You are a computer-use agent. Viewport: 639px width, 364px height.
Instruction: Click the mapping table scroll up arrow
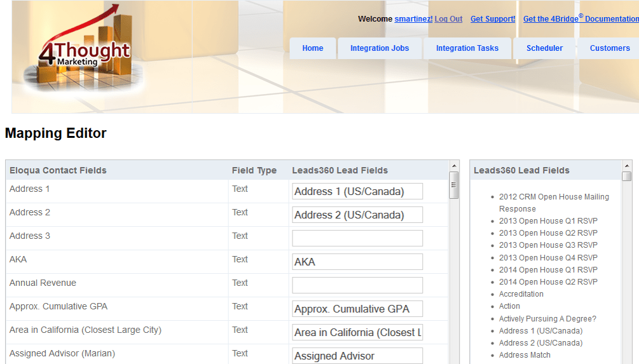(453, 166)
